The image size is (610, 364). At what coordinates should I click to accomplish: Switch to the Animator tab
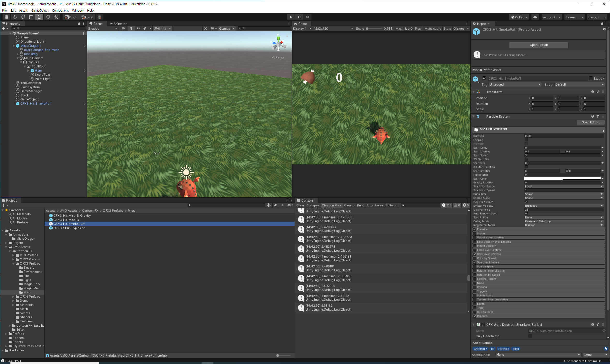coord(118,23)
